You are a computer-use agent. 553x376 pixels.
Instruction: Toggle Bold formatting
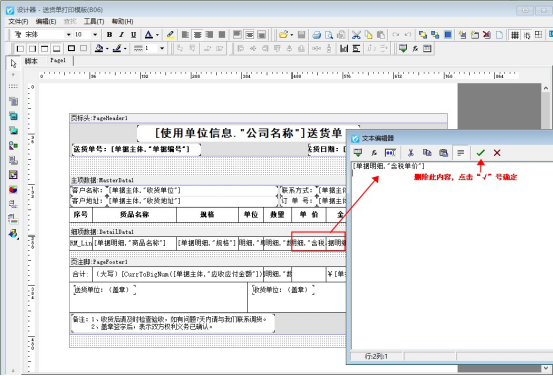(x=109, y=35)
